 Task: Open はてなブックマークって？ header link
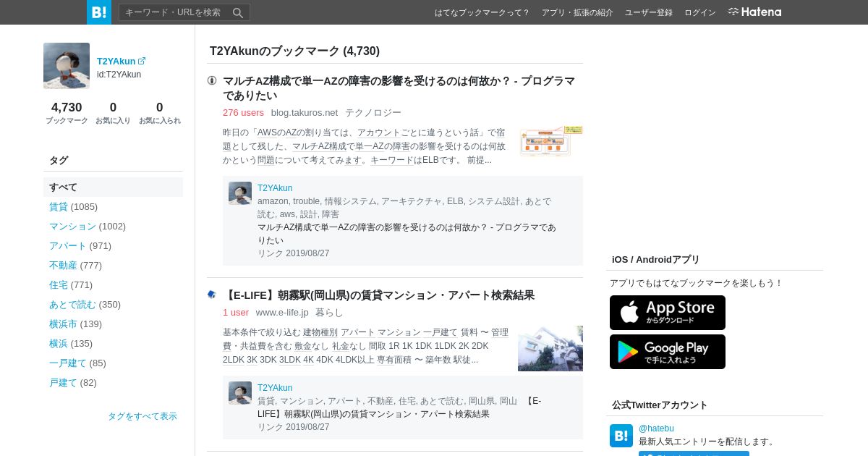[482, 12]
